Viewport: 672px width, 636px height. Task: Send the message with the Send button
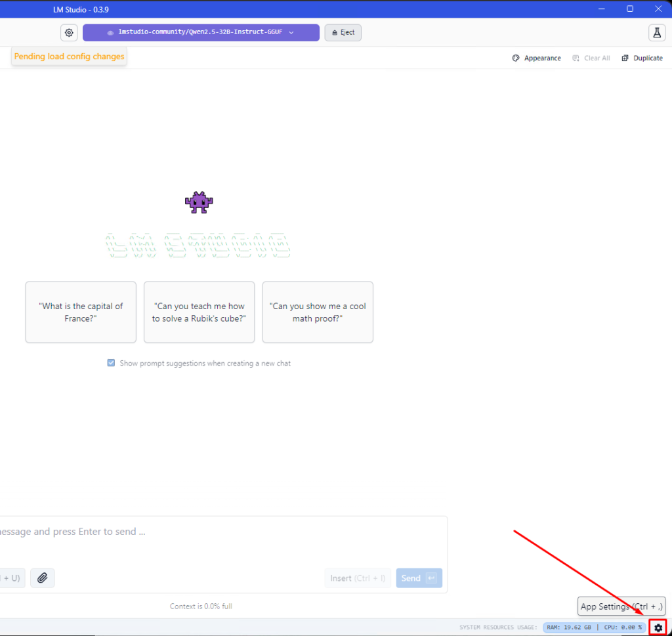[419, 578]
